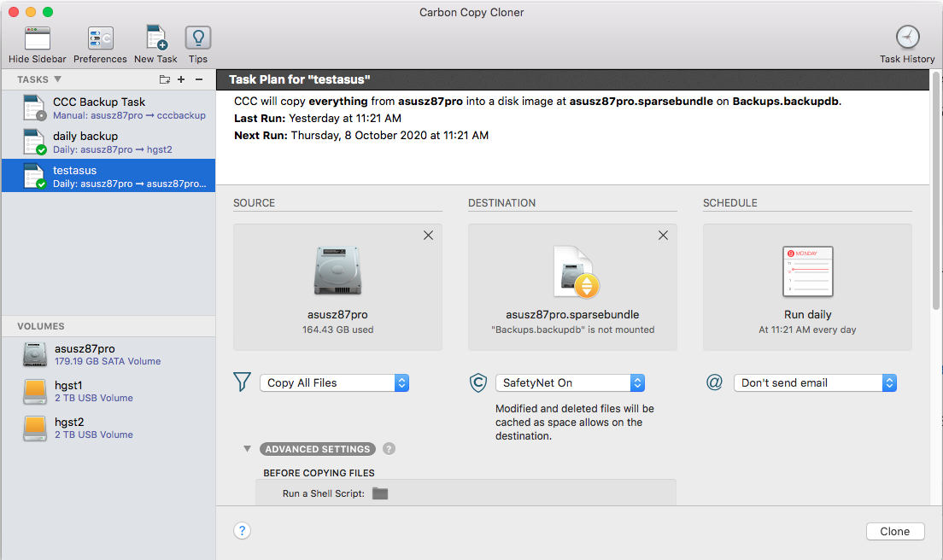
Task: Click the Hide Sidebar toolbar icon
Action: (38, 38)
